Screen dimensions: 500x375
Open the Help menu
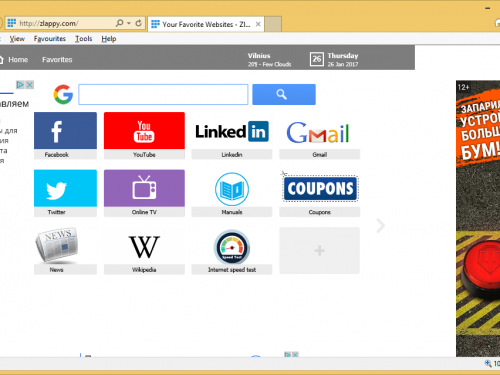(x=109, y=39)
